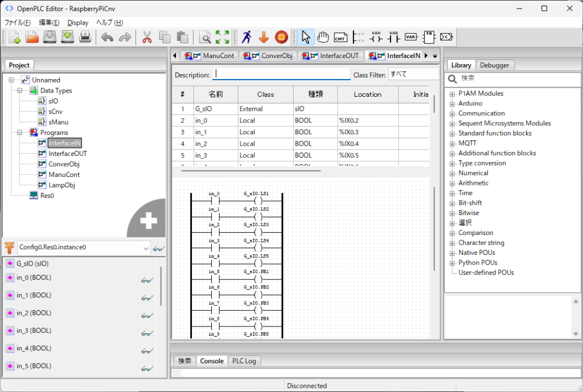Save the project with toolbar icon
The image size is (583, 392).
[x=50, y=37]
